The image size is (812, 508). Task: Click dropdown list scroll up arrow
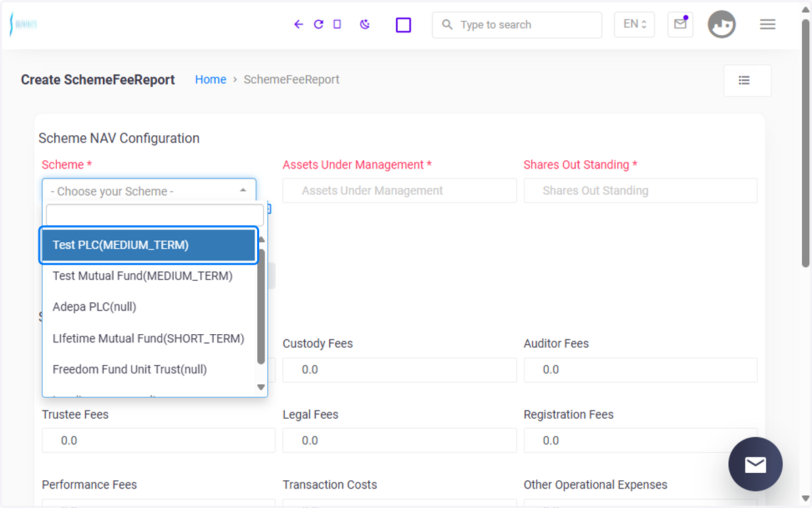click(x=261, y=239)
